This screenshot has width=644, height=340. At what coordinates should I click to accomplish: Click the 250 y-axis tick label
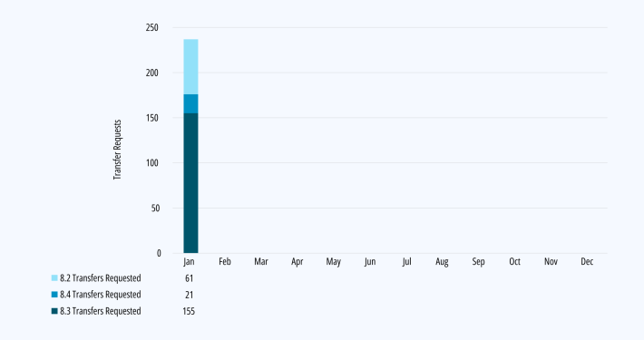[152, 27]
